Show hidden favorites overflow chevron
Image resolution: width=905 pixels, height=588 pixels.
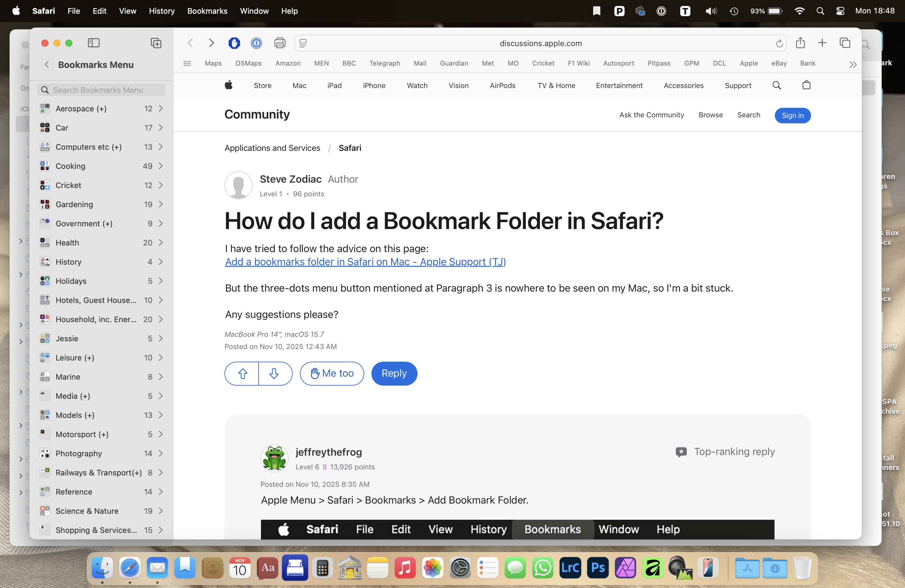click(853, 64)
